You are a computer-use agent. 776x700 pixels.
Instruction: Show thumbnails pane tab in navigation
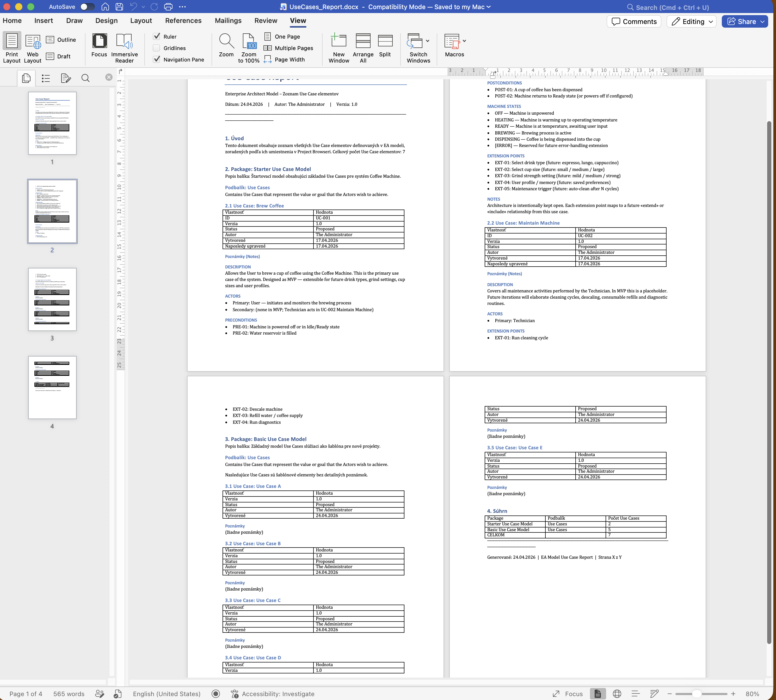(x=27, y=78)
